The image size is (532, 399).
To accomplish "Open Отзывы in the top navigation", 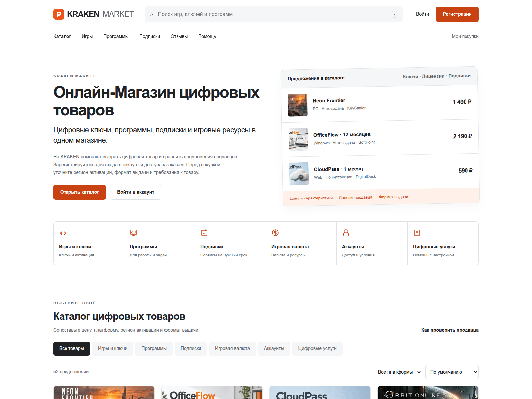I will (179, 36).
